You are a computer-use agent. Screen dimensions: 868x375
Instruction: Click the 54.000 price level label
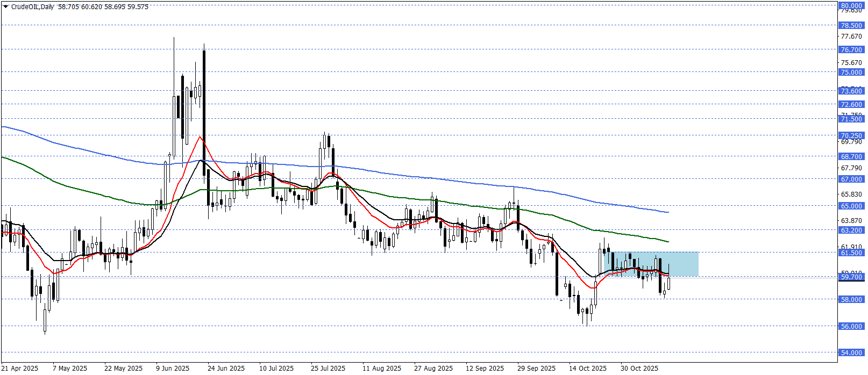coord(851,353)
